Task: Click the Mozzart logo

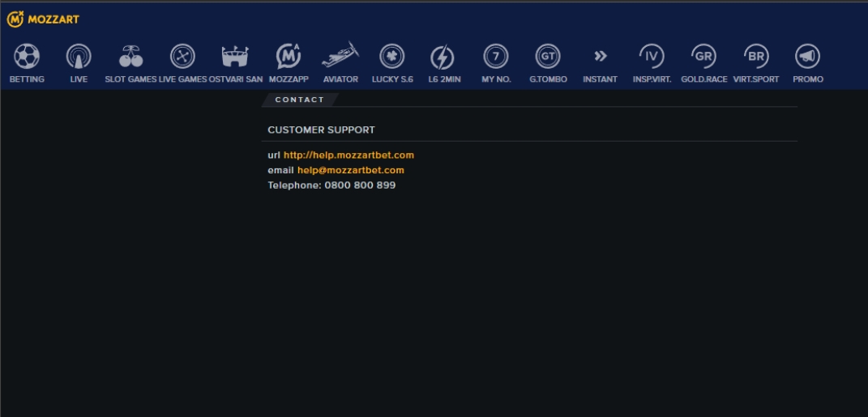Action: point(43,19)
